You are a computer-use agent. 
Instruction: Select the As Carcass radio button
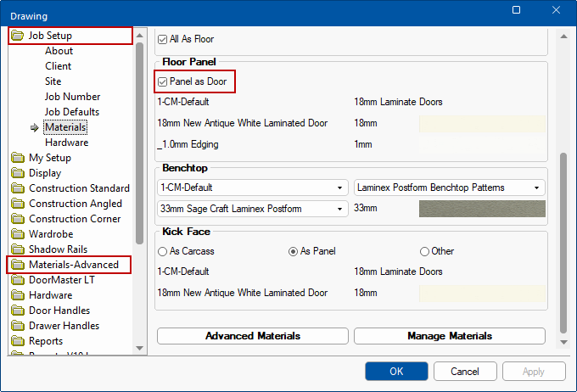[x=163, y=251]
